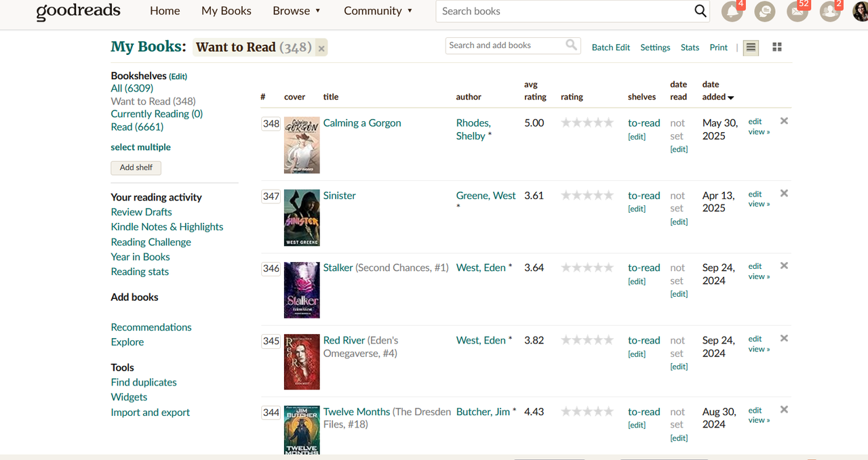Open the notifications bell icon
Screen dimensions: 868x460
pos(732,11)
